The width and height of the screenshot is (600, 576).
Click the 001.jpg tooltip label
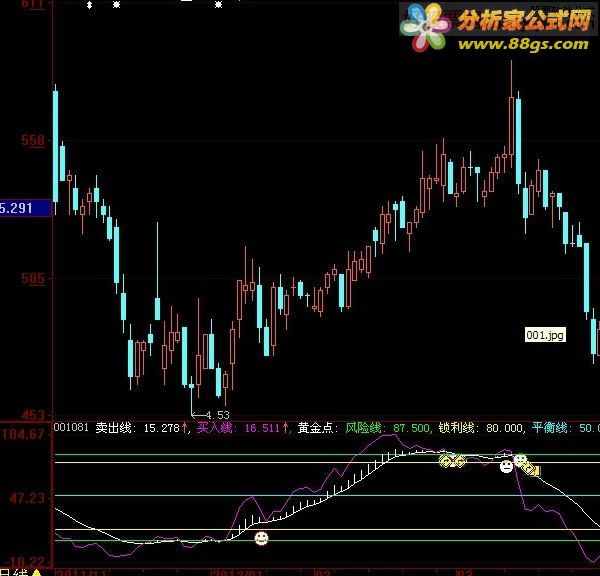(545, 335)
